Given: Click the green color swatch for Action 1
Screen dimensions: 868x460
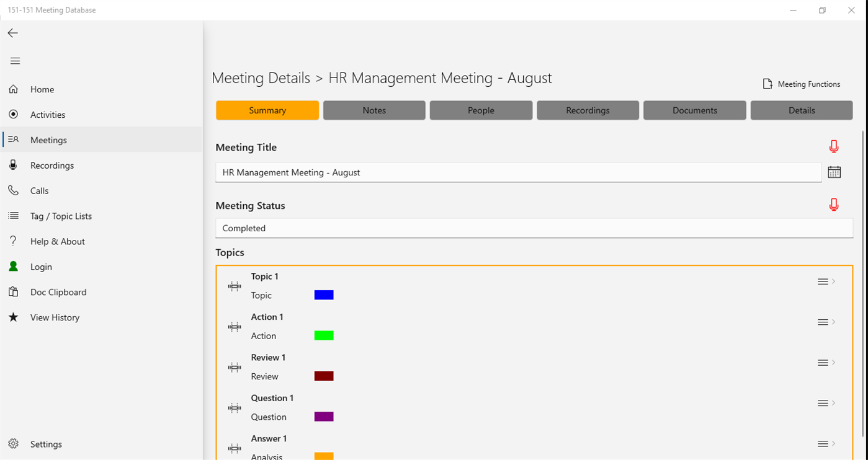Looking at the screenshot, I should click(x=323, y=335).
